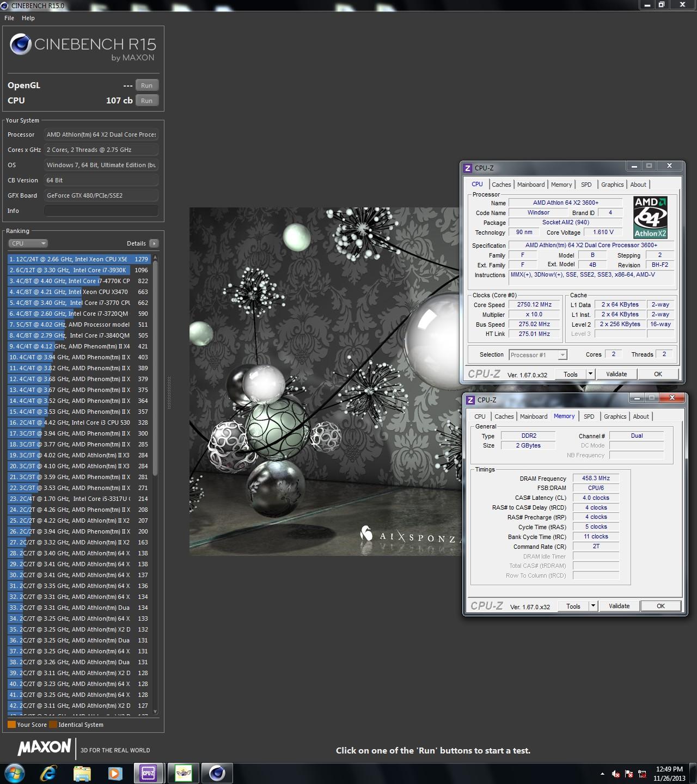Open Windows Media Player from taskbar

click(x=115, y=773)
